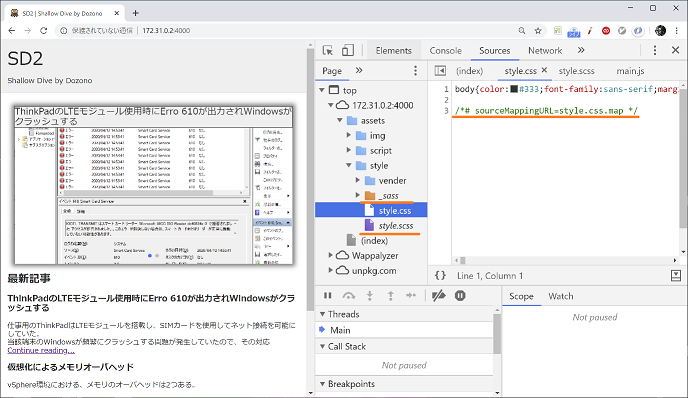Open the Network tab
The height and width of the screenshot is (398, 688).
pyautogui.click(x=545, y=50)
